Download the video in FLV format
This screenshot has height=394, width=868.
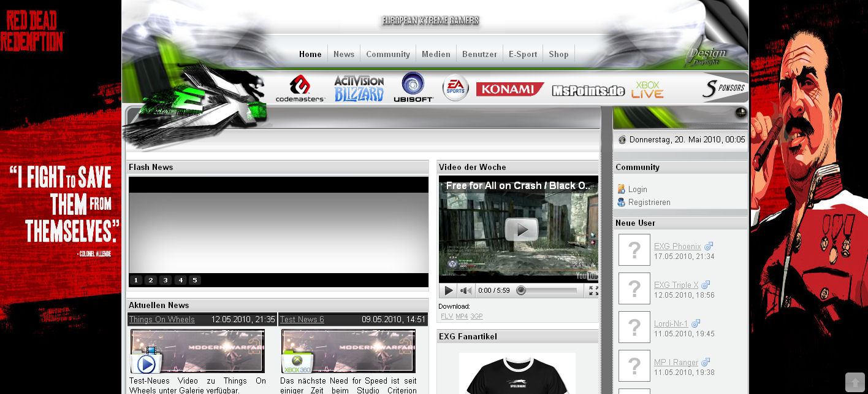pyautogui.click(x=447, y=317)
